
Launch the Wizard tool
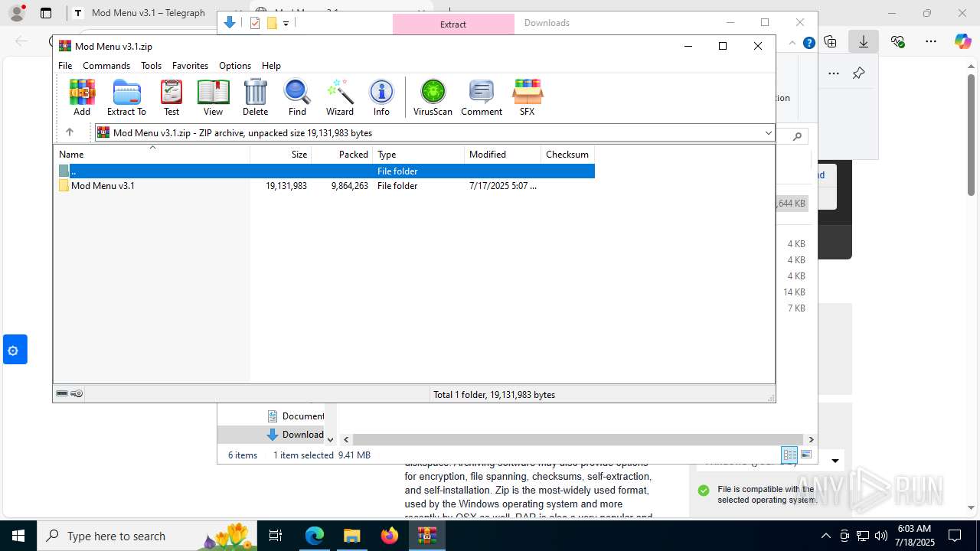pos(340,97)
